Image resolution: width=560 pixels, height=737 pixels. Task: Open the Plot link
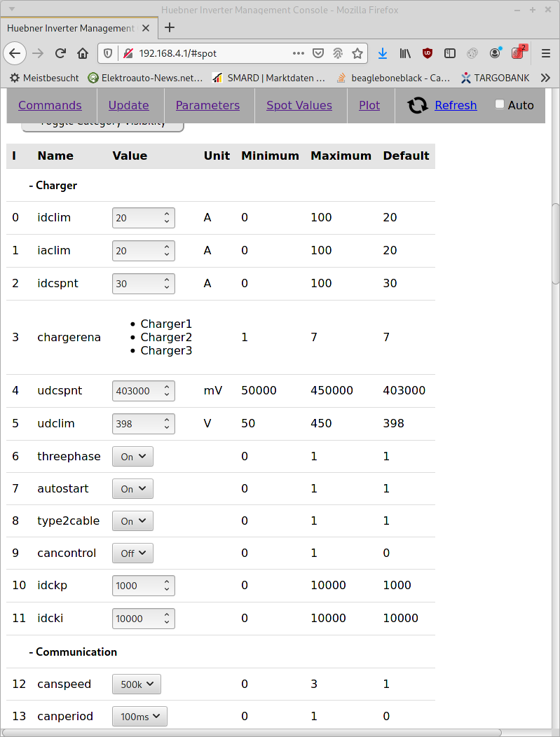pyautogui.click(x=369, y=105)
